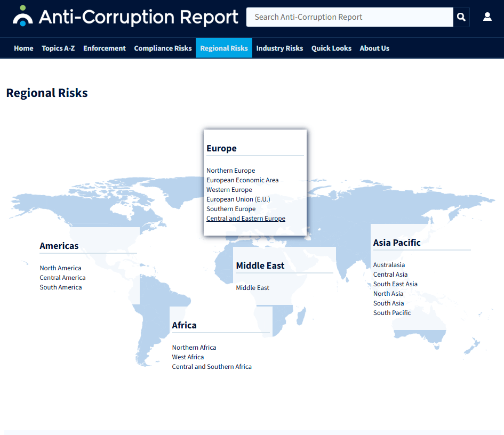Open Industry Risks navigation item
The image size is (504, 435).
(x=279, y=48)
